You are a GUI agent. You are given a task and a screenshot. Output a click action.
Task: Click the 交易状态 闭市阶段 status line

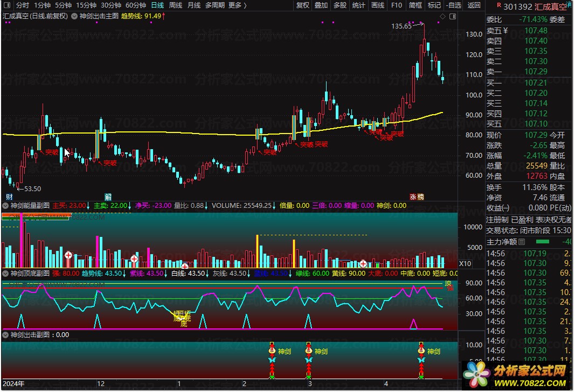529,231
